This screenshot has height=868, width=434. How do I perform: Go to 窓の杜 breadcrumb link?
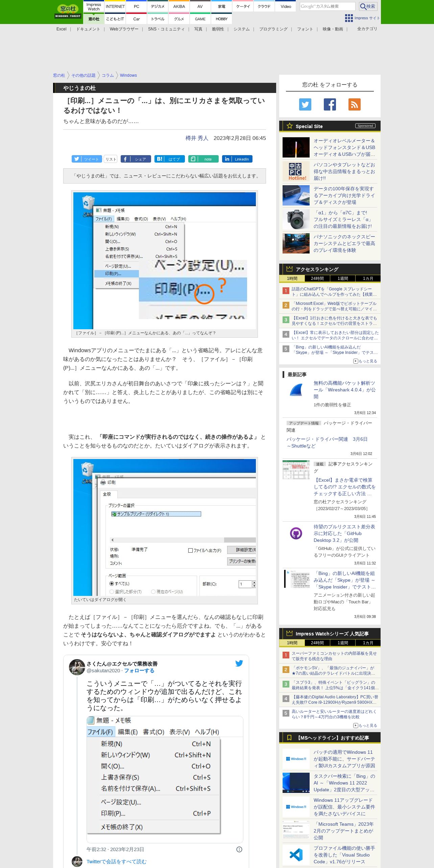[59, 75]
